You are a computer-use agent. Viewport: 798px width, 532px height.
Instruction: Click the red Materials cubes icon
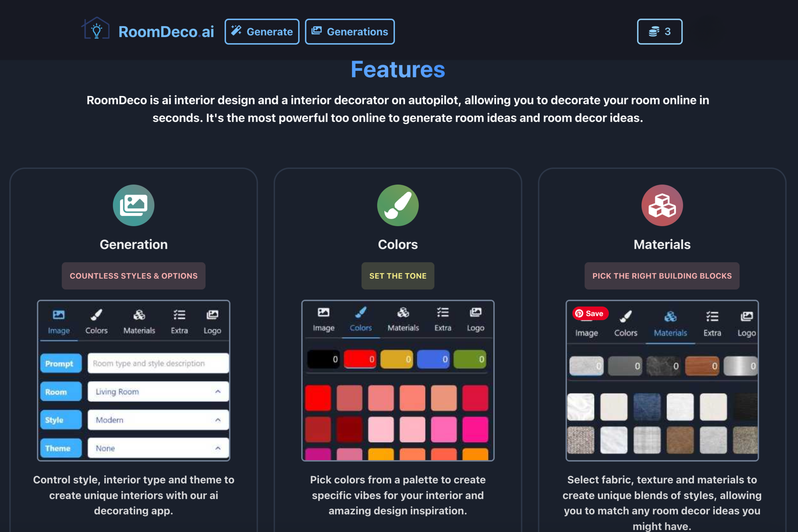tap(662, 205)
